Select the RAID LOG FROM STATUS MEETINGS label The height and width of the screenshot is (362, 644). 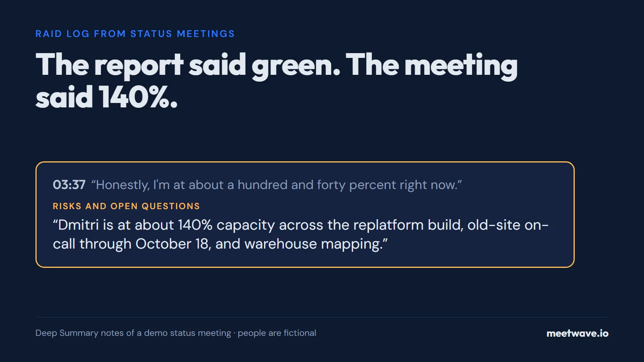(135, 34)
